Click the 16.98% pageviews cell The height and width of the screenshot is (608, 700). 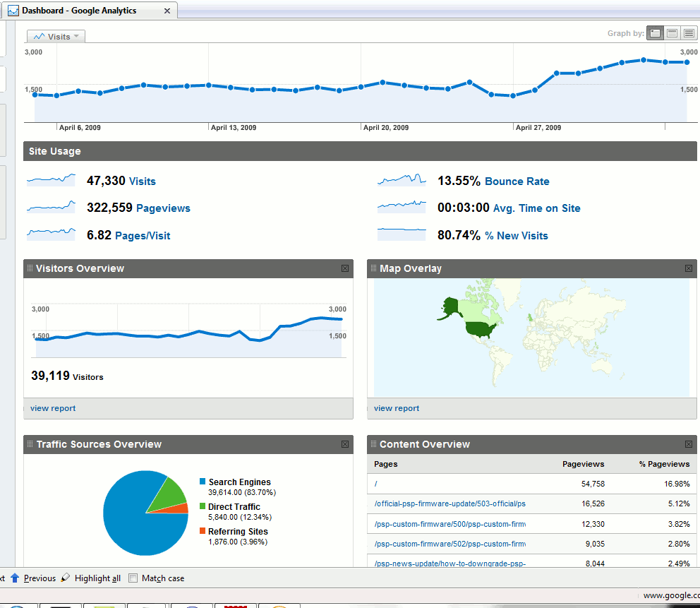677,484
